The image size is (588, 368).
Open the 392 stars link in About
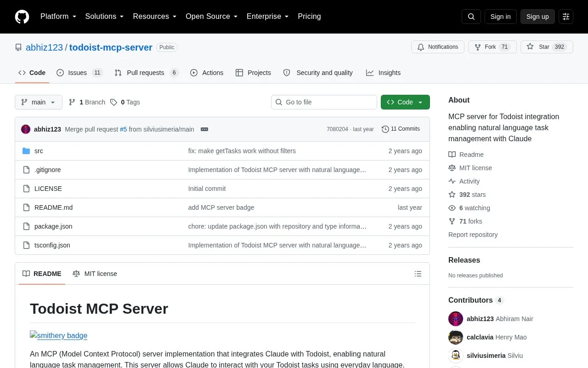click(467, 195)
